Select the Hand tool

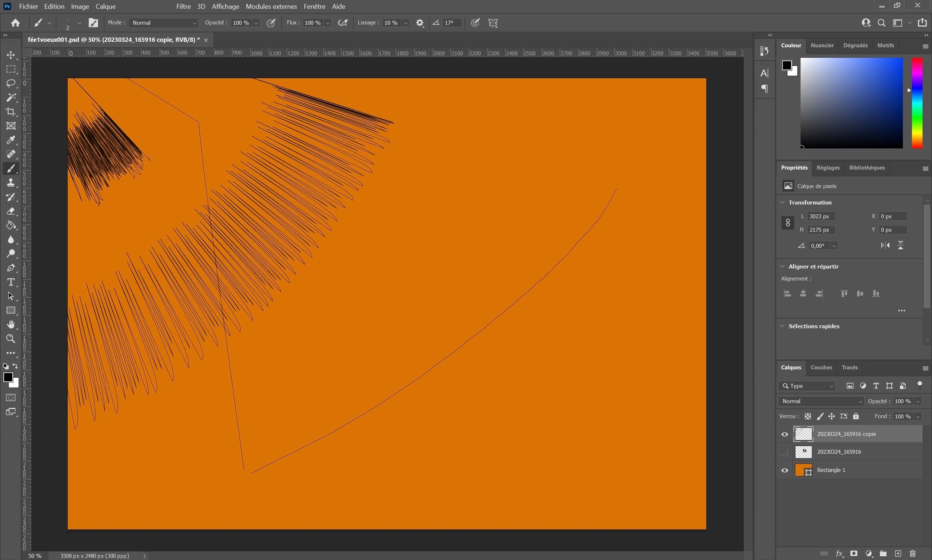coord(10,324)
